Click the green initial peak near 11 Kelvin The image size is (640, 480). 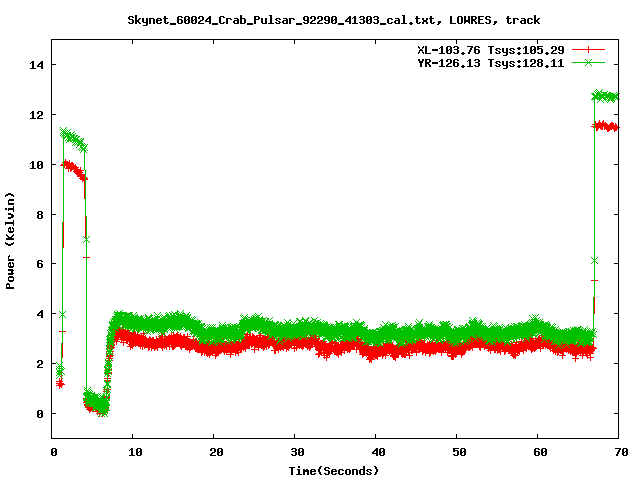tap(73, 140)
